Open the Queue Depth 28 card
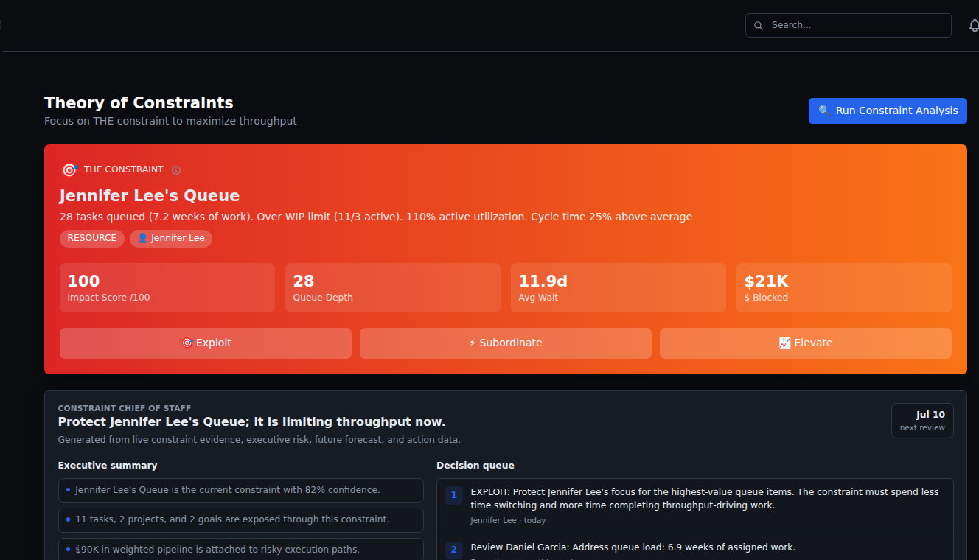This screenshot has height=560, width=979. pos(393,287)
